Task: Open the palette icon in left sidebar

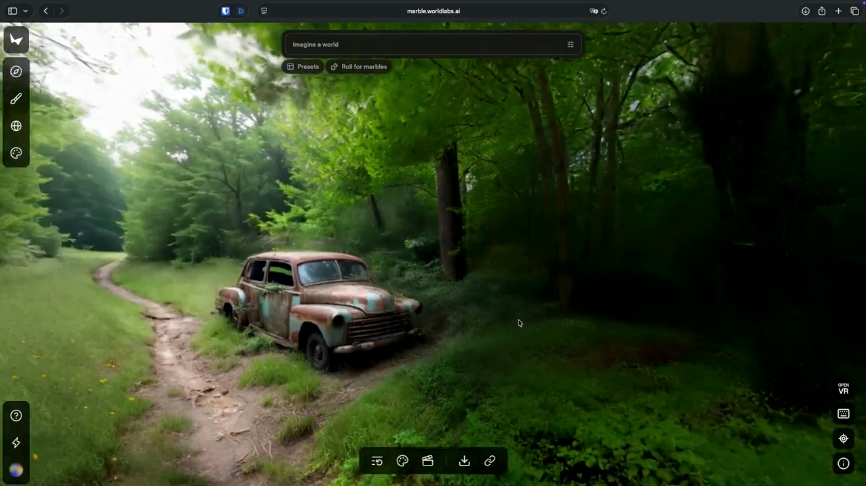Action: pyautogui.click(x=16, y=153)
